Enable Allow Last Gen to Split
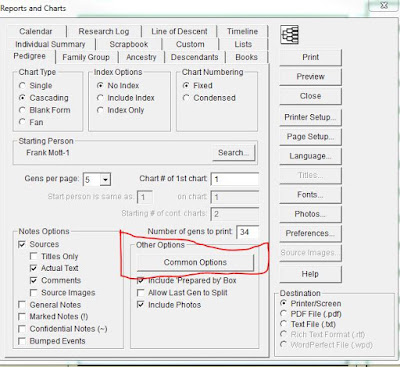400x367 pixels. (141, 293)
